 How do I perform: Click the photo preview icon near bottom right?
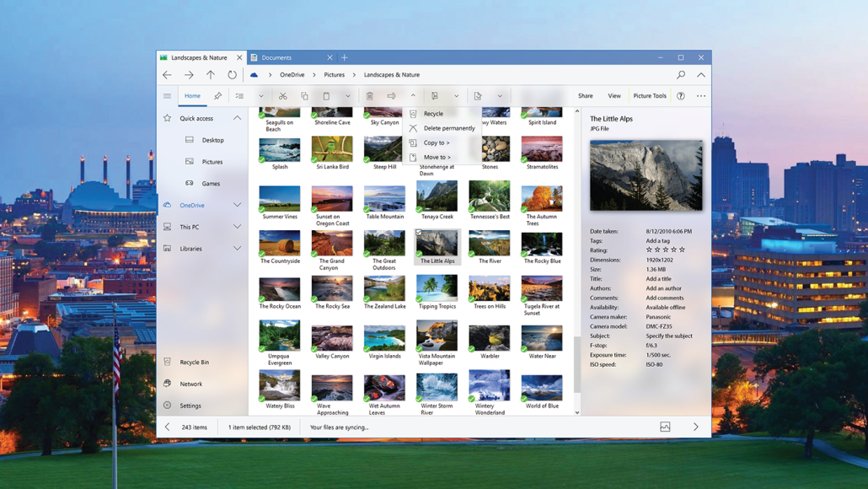coord(665,427)
